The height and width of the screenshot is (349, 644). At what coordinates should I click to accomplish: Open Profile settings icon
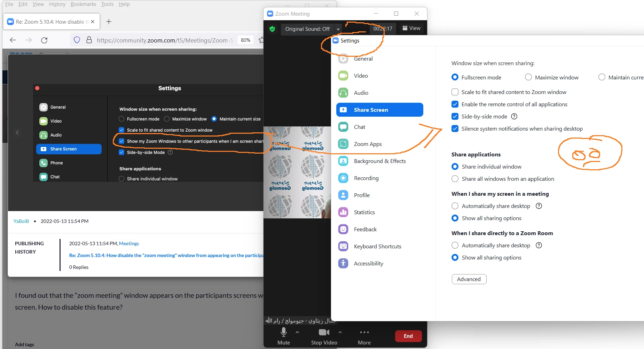tap(343, 195)
